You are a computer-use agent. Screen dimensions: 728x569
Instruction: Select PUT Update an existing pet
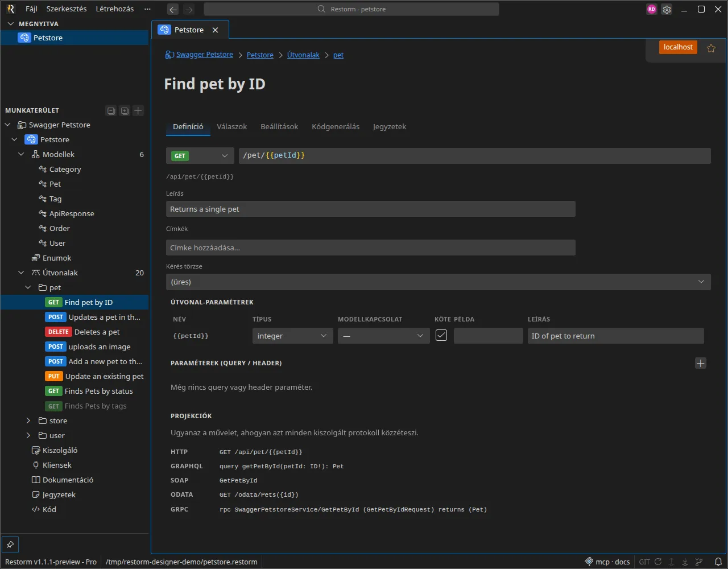click(74, 376)
